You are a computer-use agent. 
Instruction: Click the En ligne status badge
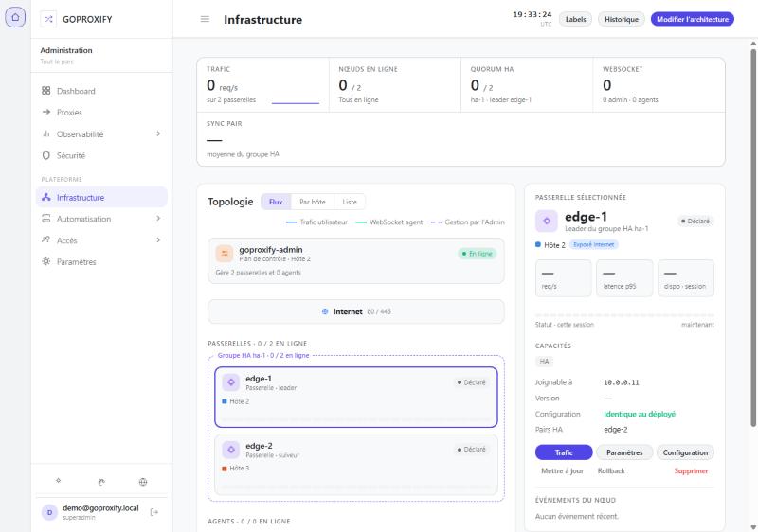pyautogui.click(x=478, y=254)
